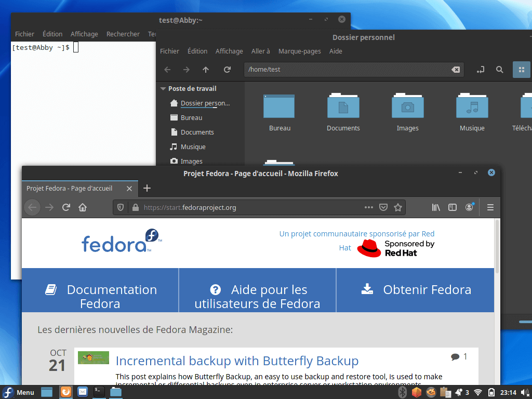
Task: Show site security padlock info
Action: click(136, 207)
